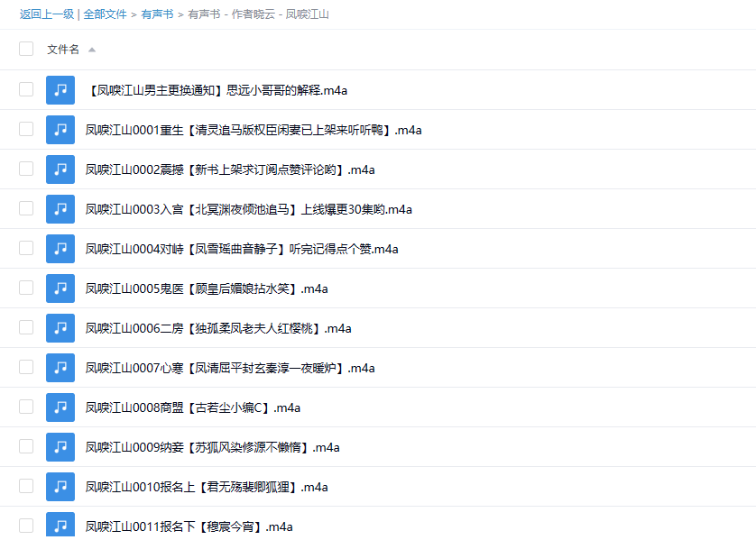The height and width of the screenshot is (540, 756).
Task: Click the audio icon beside 凤唳江山0002震撼
Action: click(x=60, y=169)
